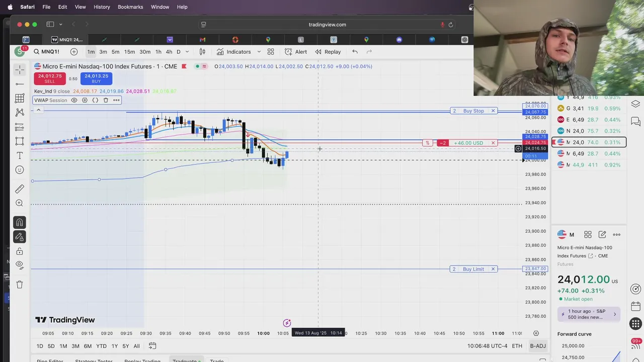Open the Safari History menu

point(102,7)
